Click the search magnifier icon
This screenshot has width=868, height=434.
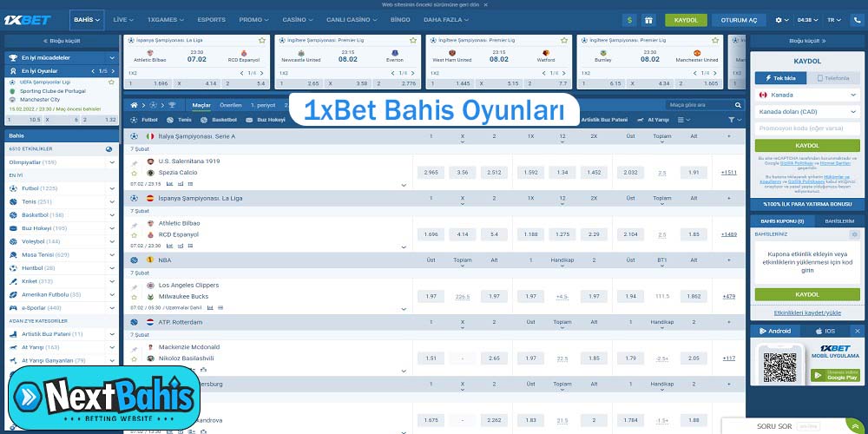point(738,105)
